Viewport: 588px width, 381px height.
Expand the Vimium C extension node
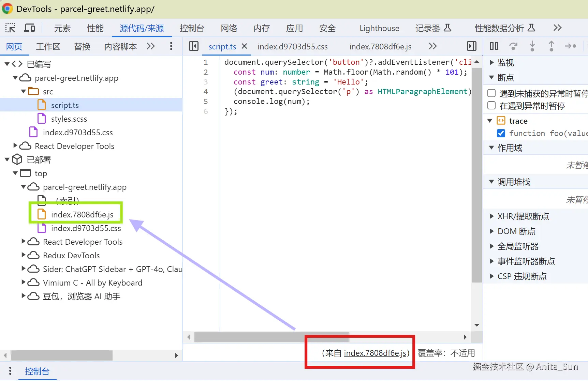click(23, 282)
